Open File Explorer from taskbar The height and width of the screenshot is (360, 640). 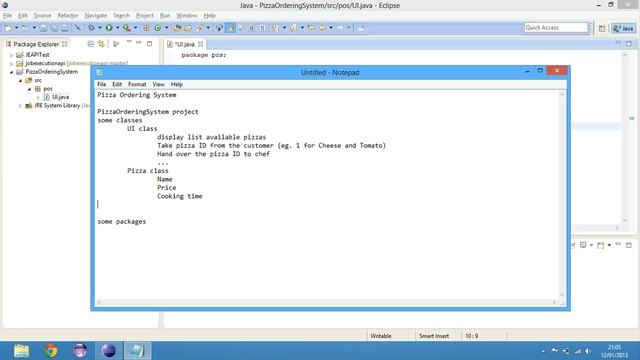point(21,351)
